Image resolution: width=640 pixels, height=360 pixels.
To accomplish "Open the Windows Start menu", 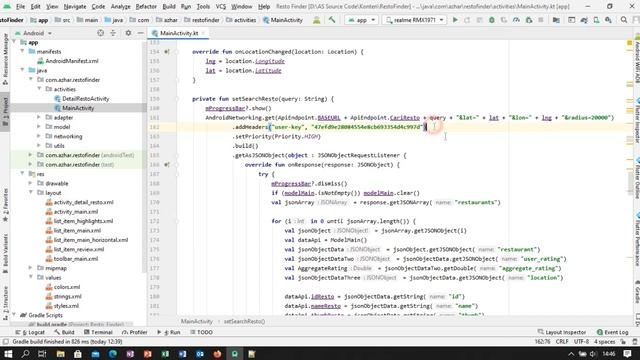I will click(8, 354).
